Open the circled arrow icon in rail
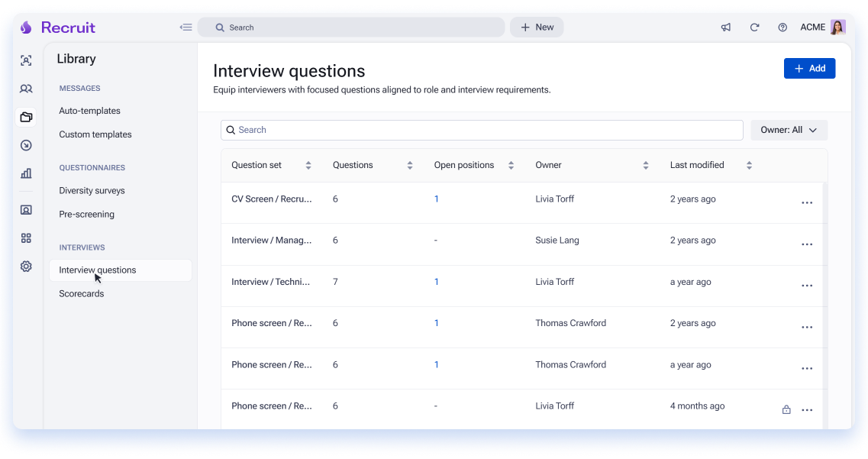Screen dimensions: 868x459 tap(26, 145)
